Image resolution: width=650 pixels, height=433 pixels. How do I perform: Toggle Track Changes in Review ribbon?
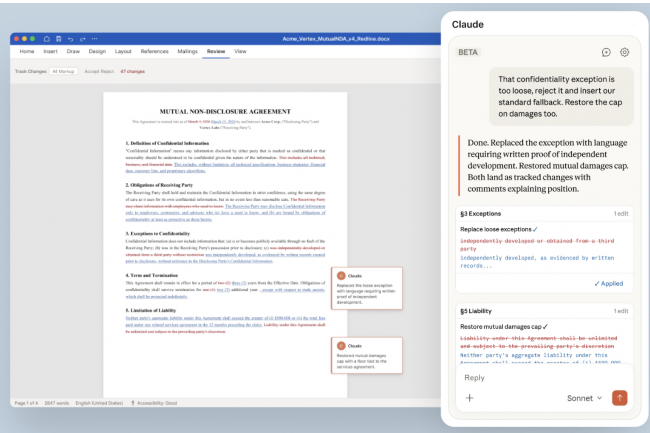pos(29,72)
